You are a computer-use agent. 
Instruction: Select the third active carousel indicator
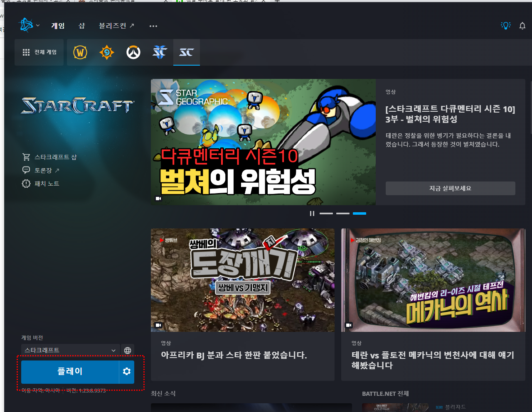(x=360, y=213)
